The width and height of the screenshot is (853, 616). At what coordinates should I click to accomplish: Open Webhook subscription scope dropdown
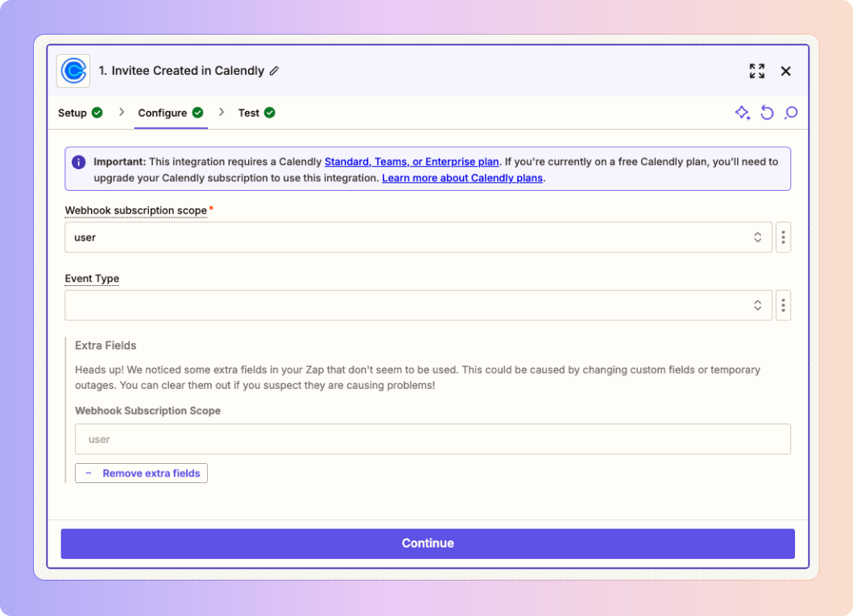click(418, 237)
